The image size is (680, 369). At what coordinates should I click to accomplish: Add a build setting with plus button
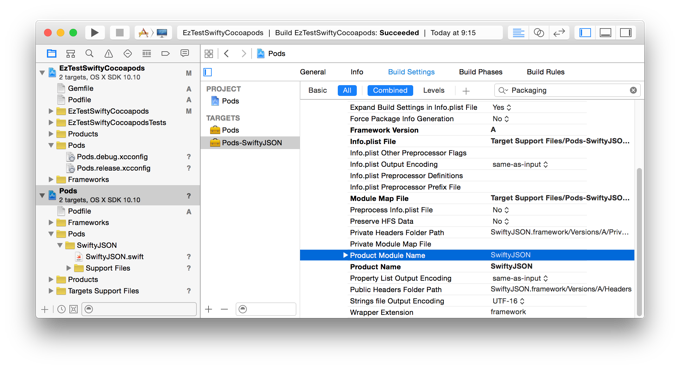(x=466, y=91)
